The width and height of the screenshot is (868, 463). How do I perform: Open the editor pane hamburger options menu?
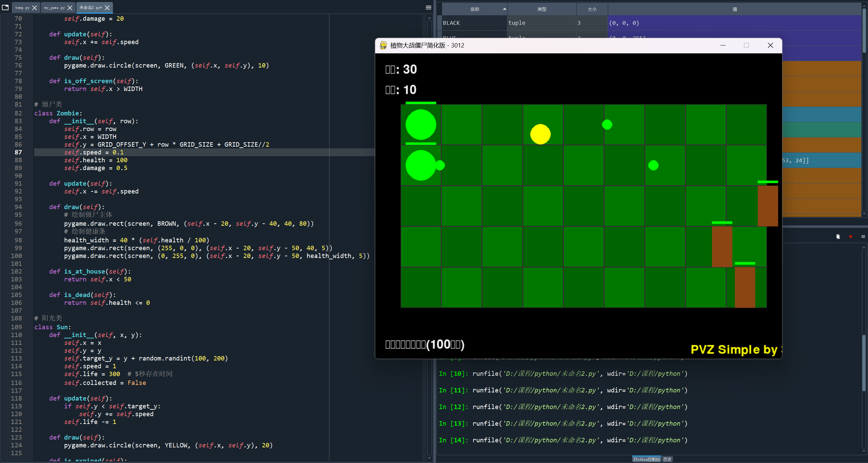pos(428,7)
